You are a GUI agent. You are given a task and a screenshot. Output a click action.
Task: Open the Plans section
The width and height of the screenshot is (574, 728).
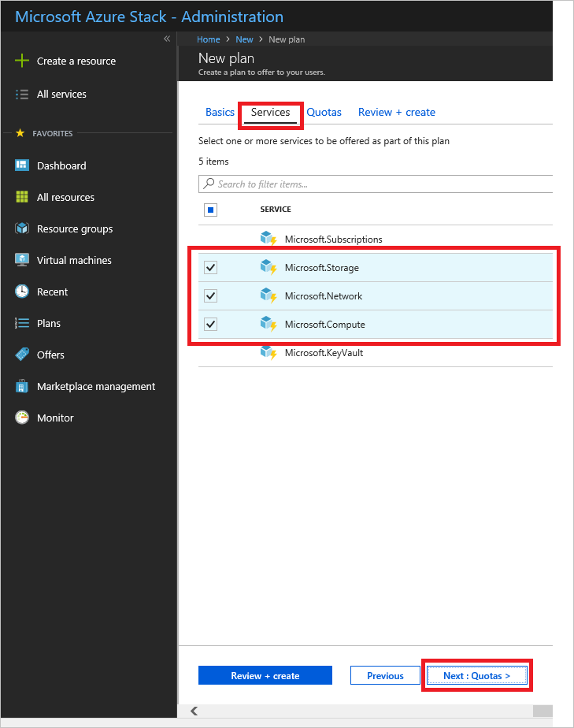(x=47, y=323)
